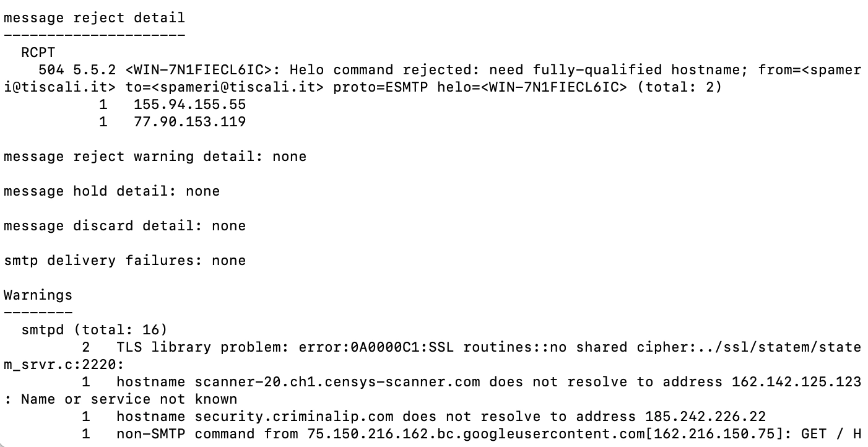
Task: Click the Warnings section heading
Action: pyautogui.click(x=38, y=295)
